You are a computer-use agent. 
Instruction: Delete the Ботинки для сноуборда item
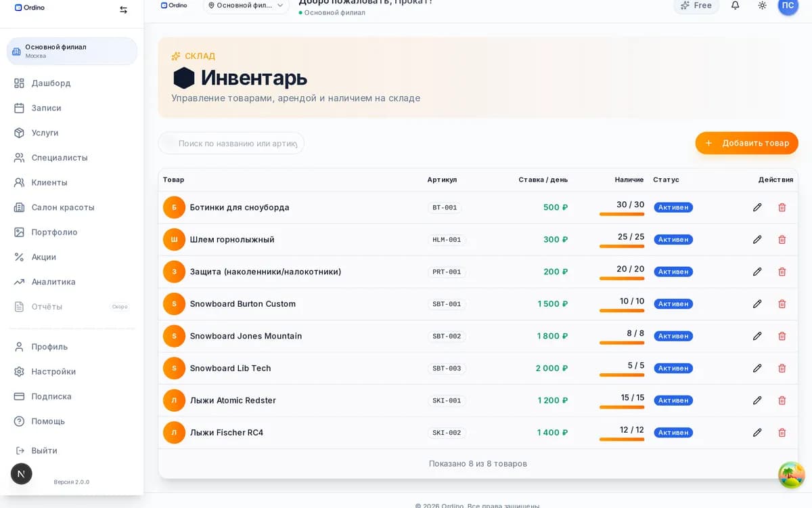[782, 207]
